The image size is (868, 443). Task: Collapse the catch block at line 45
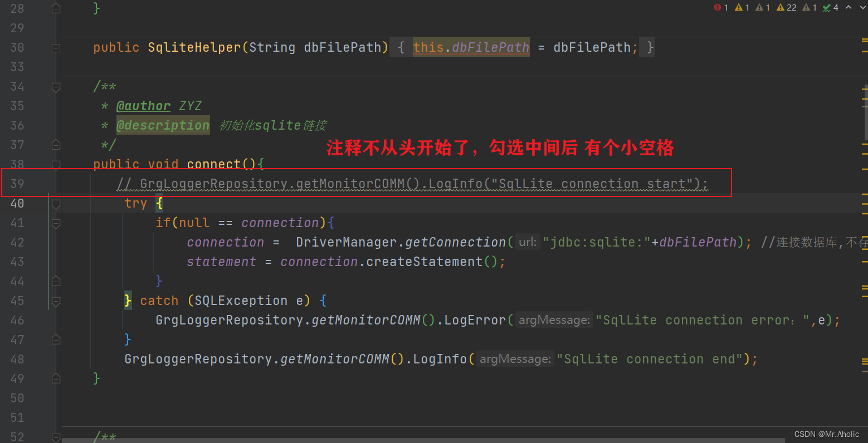tap(56, 301)
